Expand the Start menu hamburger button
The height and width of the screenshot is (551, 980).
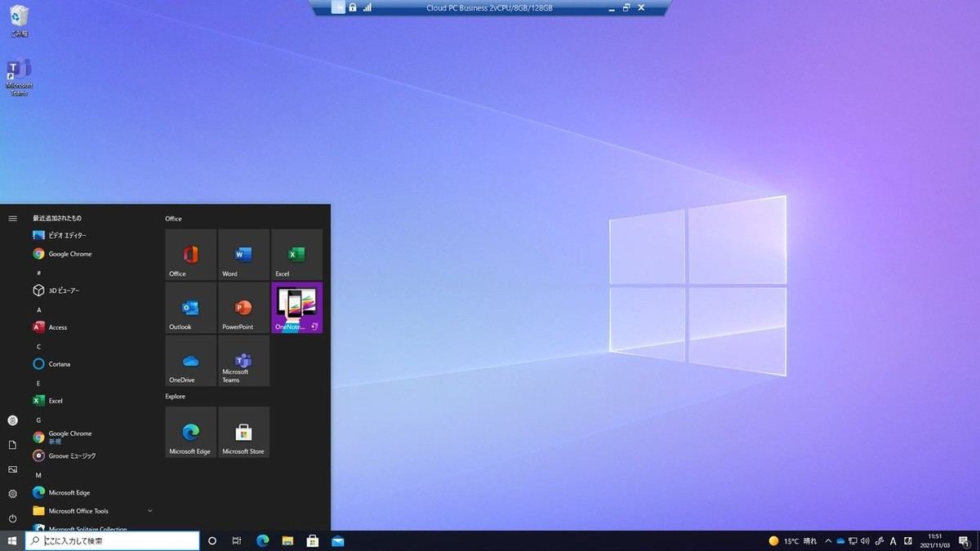tap(12, 219)
